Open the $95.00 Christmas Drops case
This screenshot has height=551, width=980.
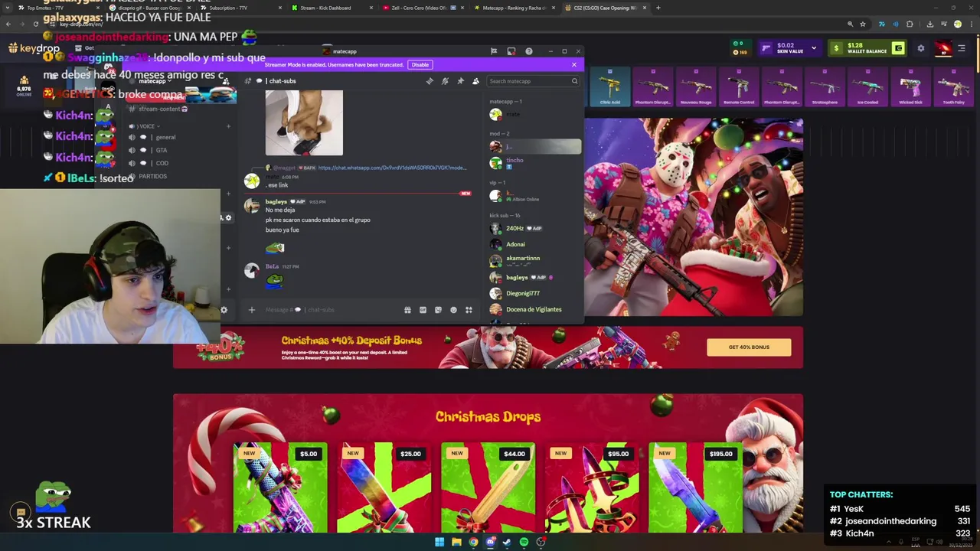(x=591, y=487)
